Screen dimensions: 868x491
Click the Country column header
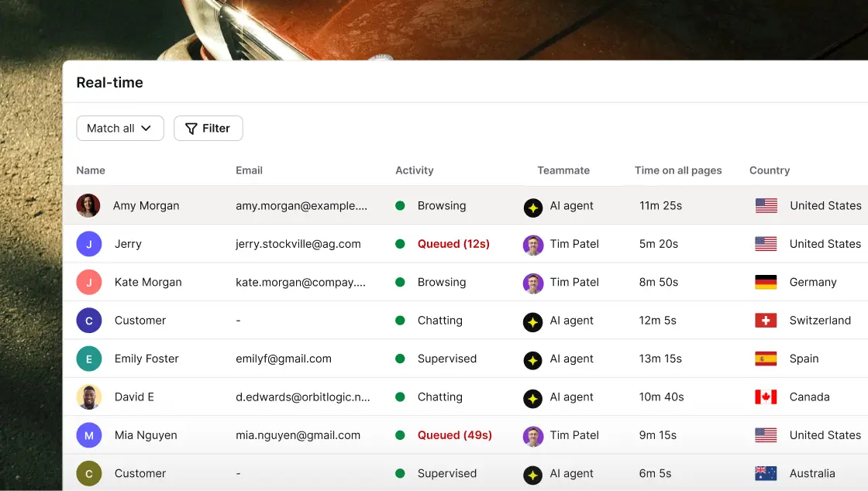click(770, 170)
